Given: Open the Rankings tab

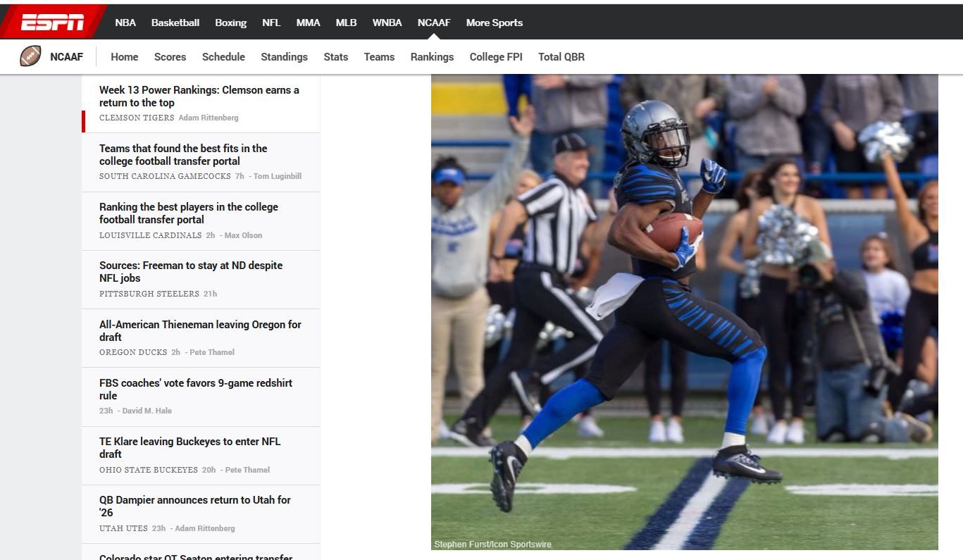Looking at the screenshot, I should click(x=432, y=57).
